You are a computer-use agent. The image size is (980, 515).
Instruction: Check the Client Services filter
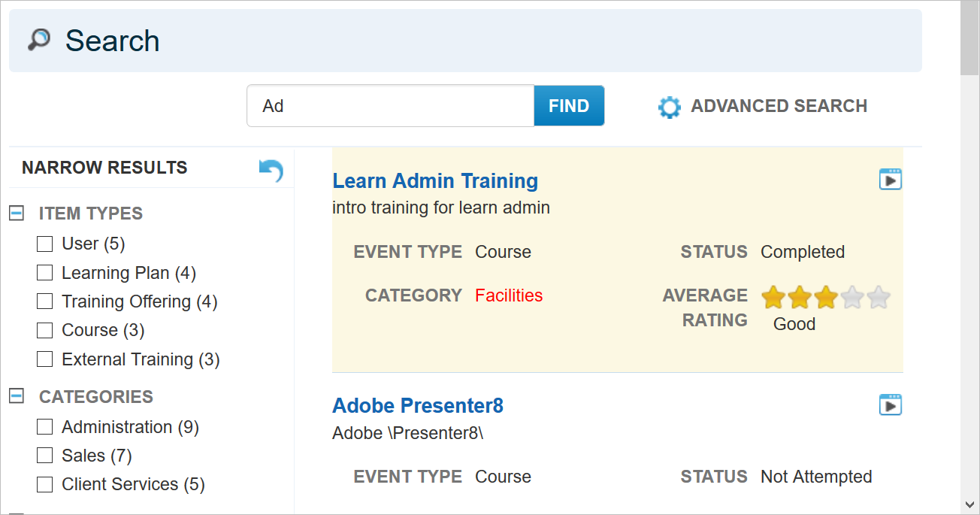44,484
